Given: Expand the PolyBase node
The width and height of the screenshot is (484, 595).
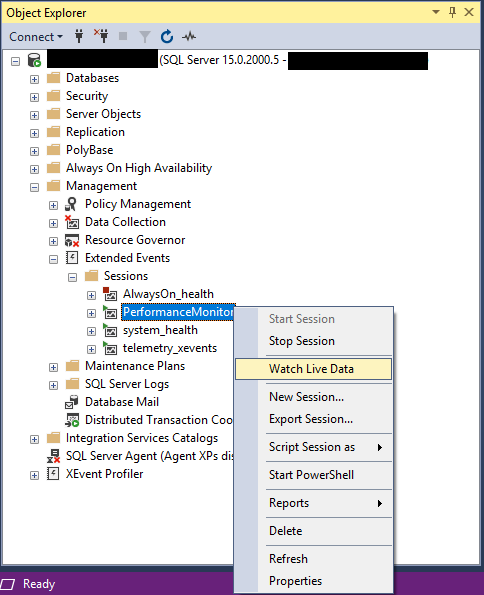Looking at the screenshot, I should 35,151.
